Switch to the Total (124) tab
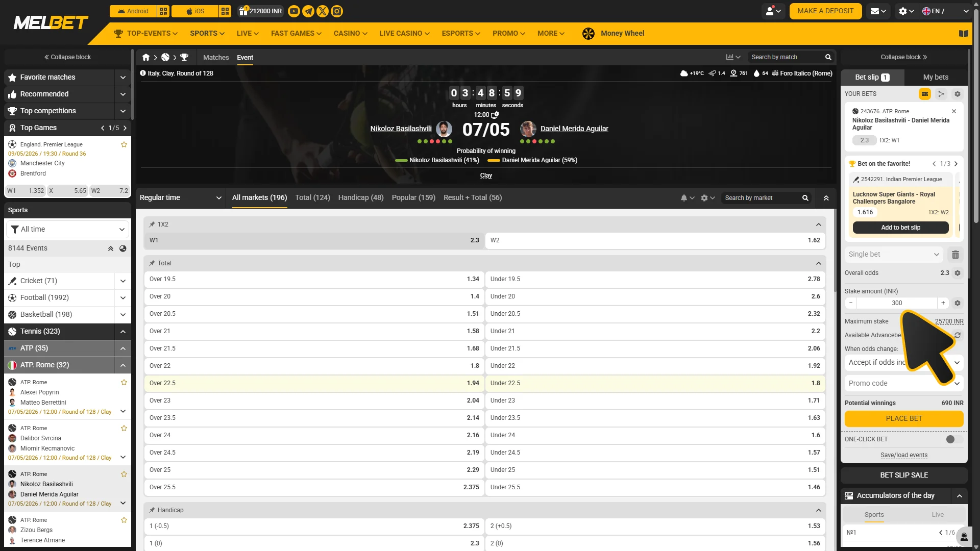The width and height of the screenshot is (980, 551). tap(312, 198)
